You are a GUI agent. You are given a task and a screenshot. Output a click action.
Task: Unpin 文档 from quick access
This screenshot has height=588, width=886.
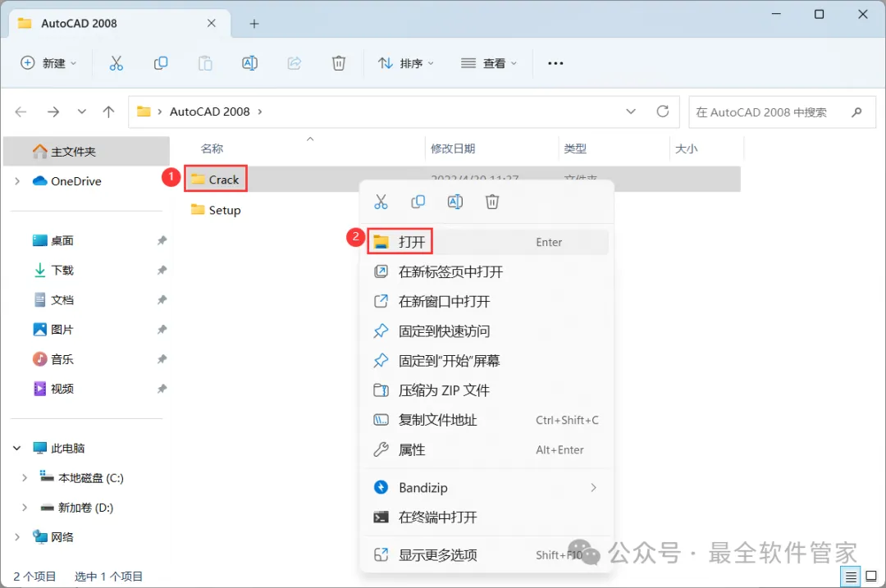click(x=162, y=300)
